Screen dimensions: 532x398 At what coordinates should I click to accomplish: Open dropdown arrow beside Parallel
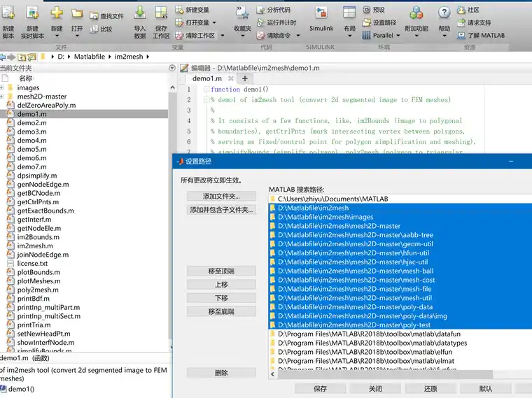click(398, 35)
